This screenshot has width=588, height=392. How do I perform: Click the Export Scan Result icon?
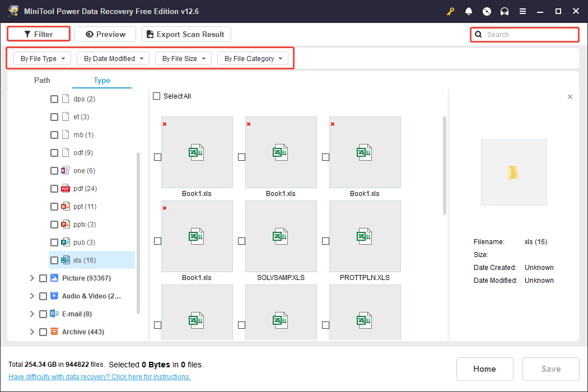[x=150, y=34]
